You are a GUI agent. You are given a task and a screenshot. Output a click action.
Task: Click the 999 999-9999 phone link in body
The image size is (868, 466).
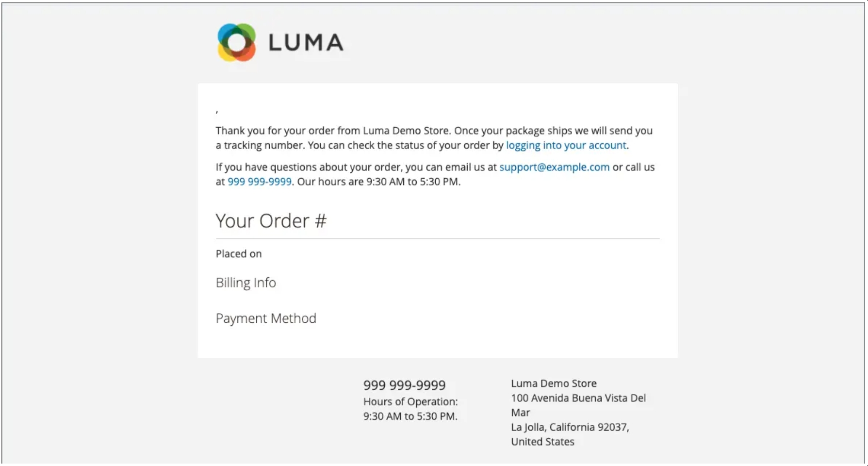(x=260, y=182)
